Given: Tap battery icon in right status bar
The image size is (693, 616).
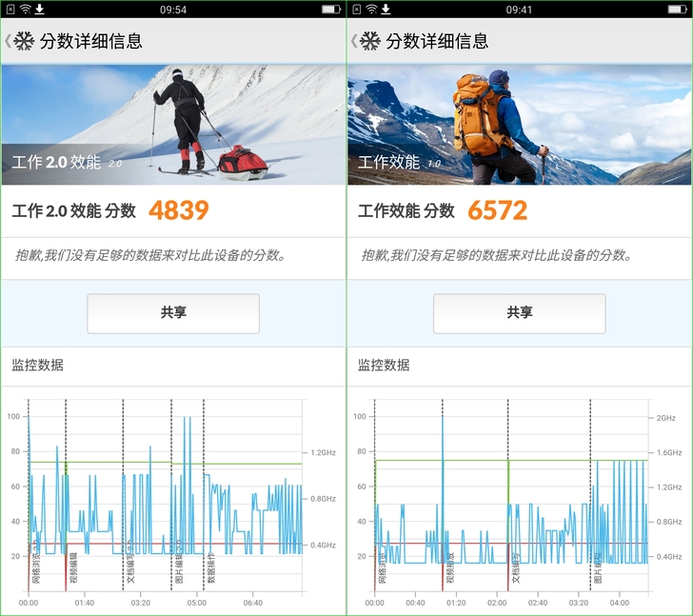Looking at the screenshot, I should pos(678,9).
